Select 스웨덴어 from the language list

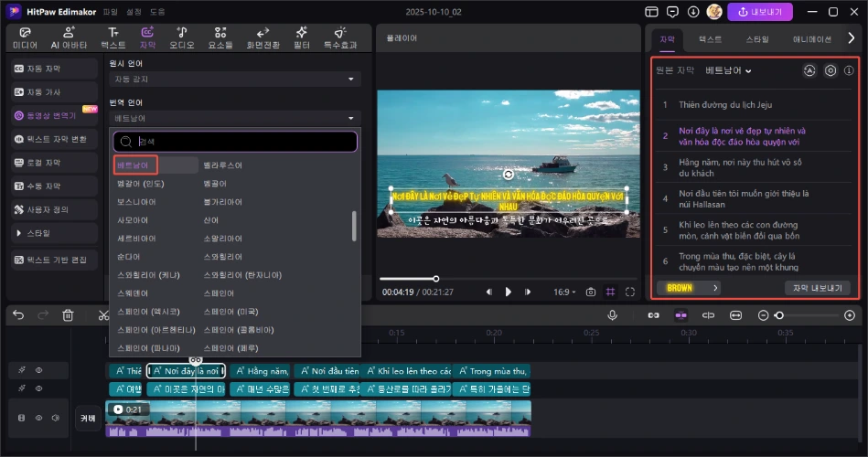132,292
